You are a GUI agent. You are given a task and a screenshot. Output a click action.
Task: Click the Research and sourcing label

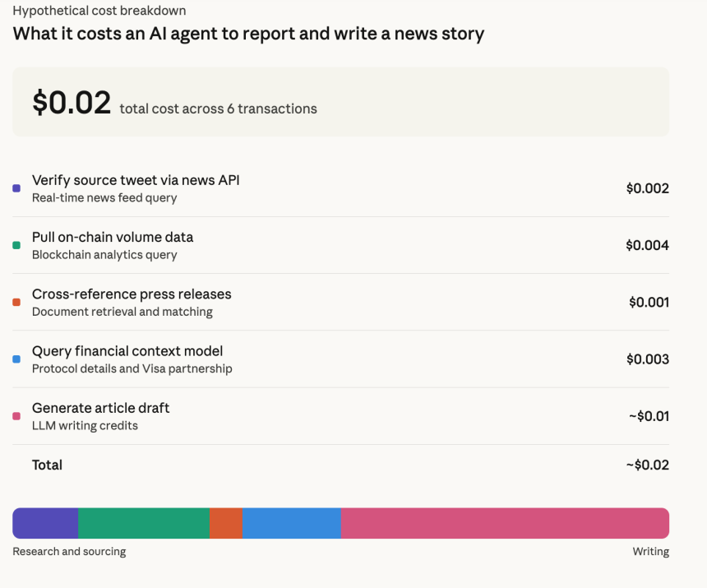[69, 552]
